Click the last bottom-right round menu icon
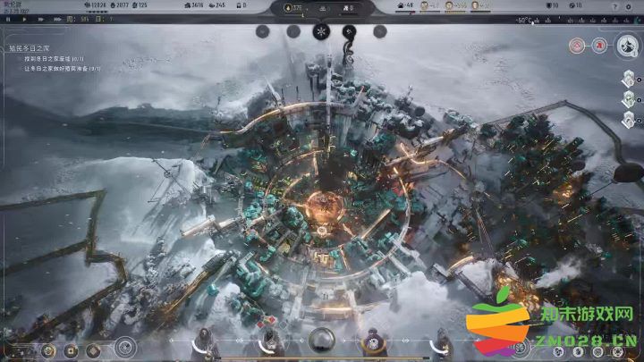The width and height of the screenshot is (644, 362). click(618, 352)
